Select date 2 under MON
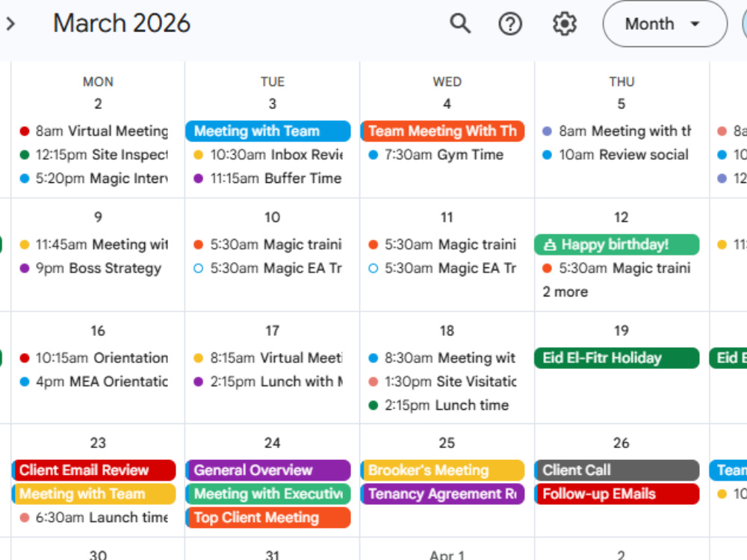Screen dimensions: 747x560 (x=98, y=103)
